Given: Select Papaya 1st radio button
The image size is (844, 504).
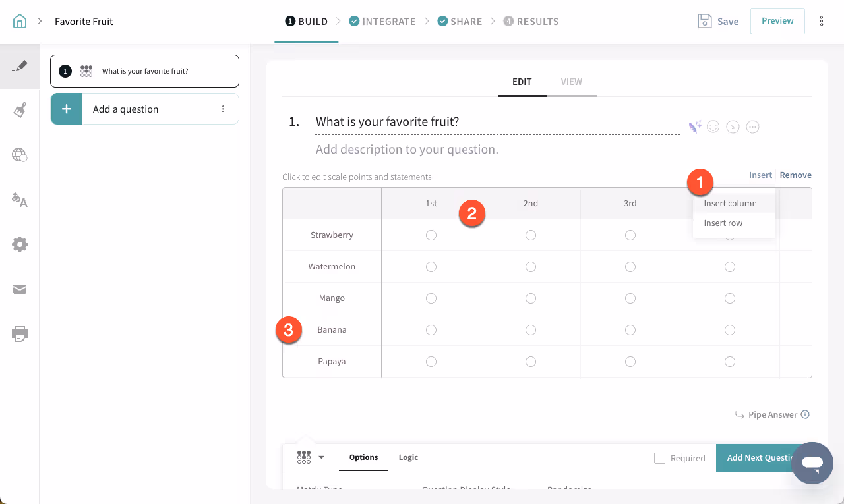Looking at the screenshot, I should [431, 362].
